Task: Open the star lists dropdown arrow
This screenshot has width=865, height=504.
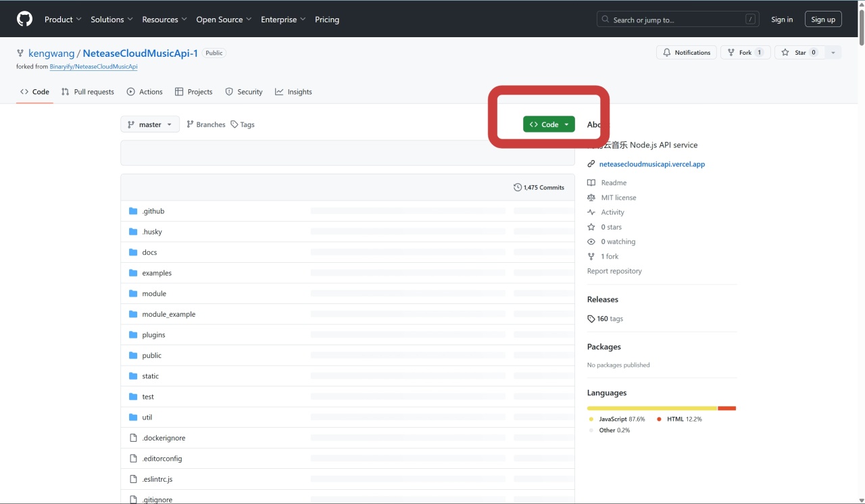Action: click(x=833, y=53)
